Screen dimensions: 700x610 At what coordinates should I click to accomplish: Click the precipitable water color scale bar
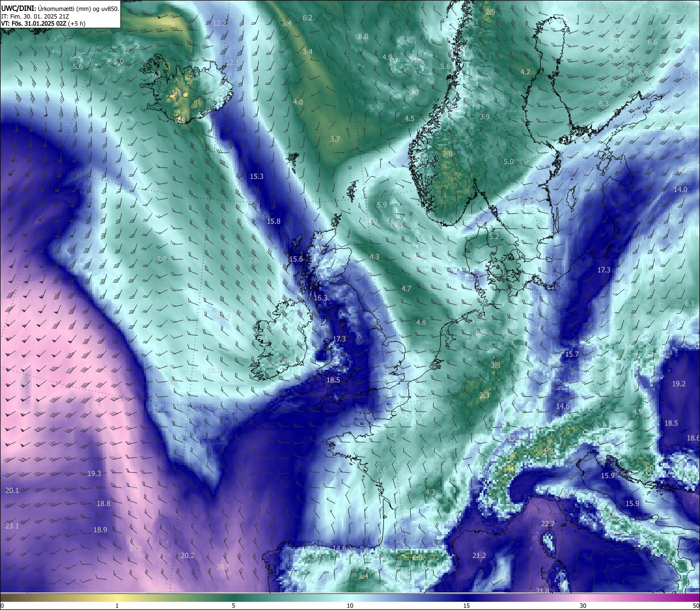[x=350, y=597]
